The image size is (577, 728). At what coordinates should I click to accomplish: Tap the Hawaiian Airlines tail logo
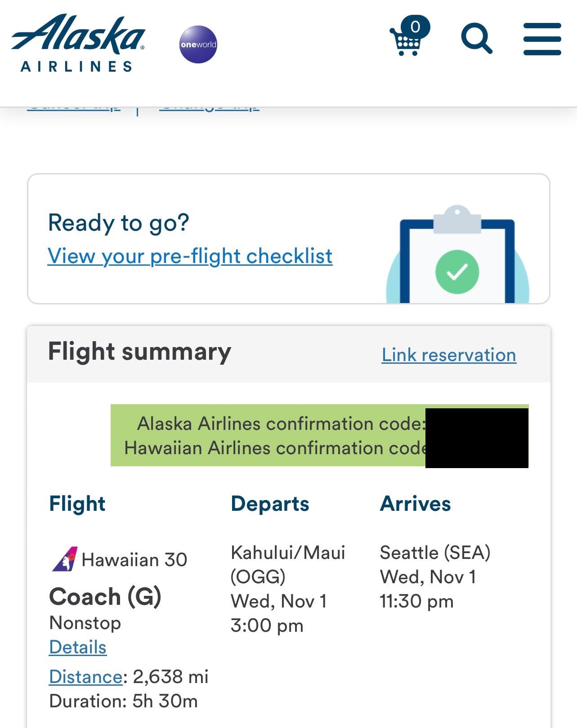[x=64, y=559]
